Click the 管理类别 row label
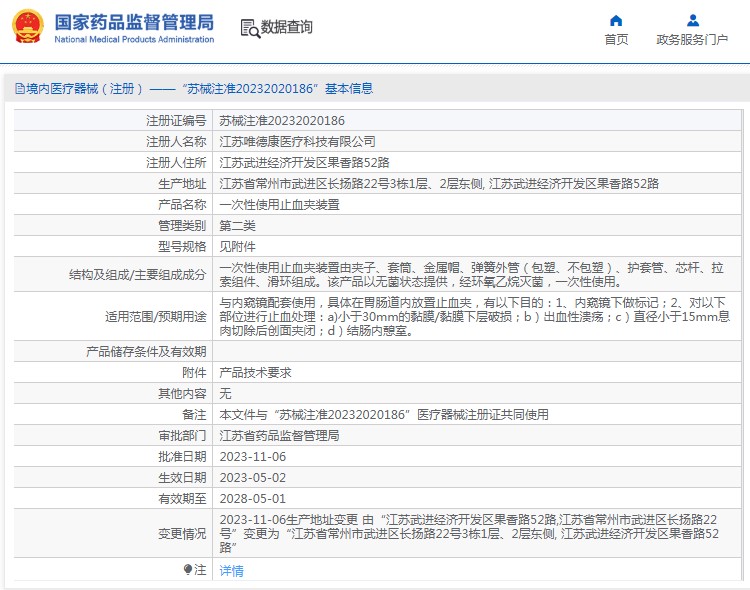The image size is (750, 590). (182, 226)
